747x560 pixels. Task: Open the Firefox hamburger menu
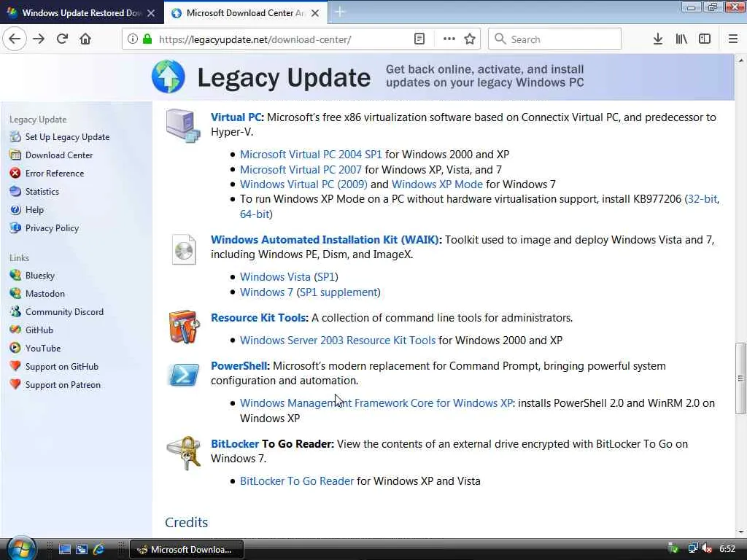point(732,39)
